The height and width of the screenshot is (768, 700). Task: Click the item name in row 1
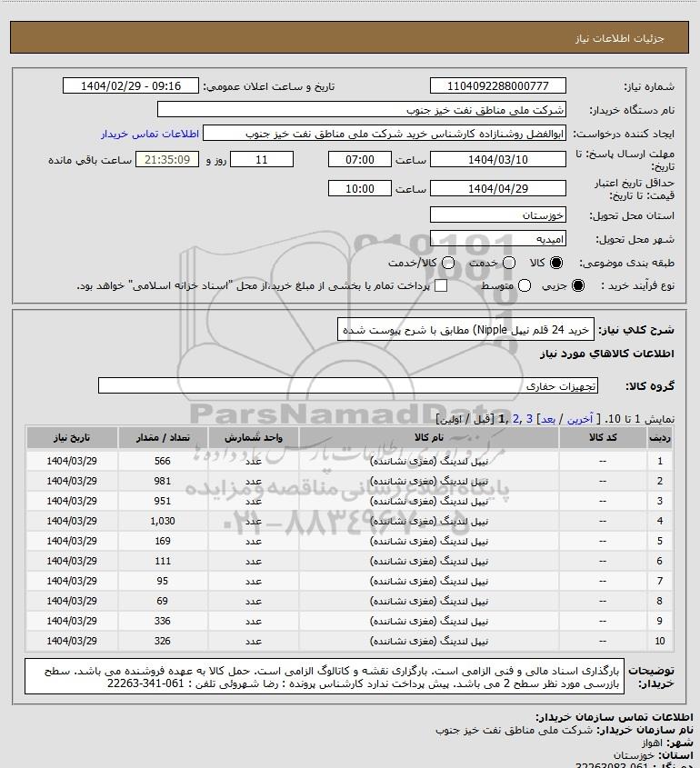click(x=428, y=462)
